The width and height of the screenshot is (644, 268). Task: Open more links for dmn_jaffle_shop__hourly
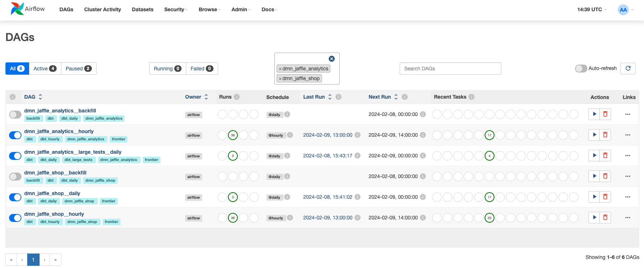pyautogui.click(x=628, y=218)
